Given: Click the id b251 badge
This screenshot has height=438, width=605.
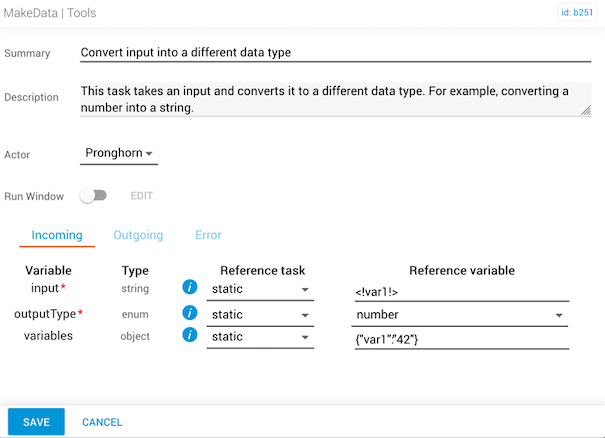Looking at the screenshot, I should click(x=578, y=13).
